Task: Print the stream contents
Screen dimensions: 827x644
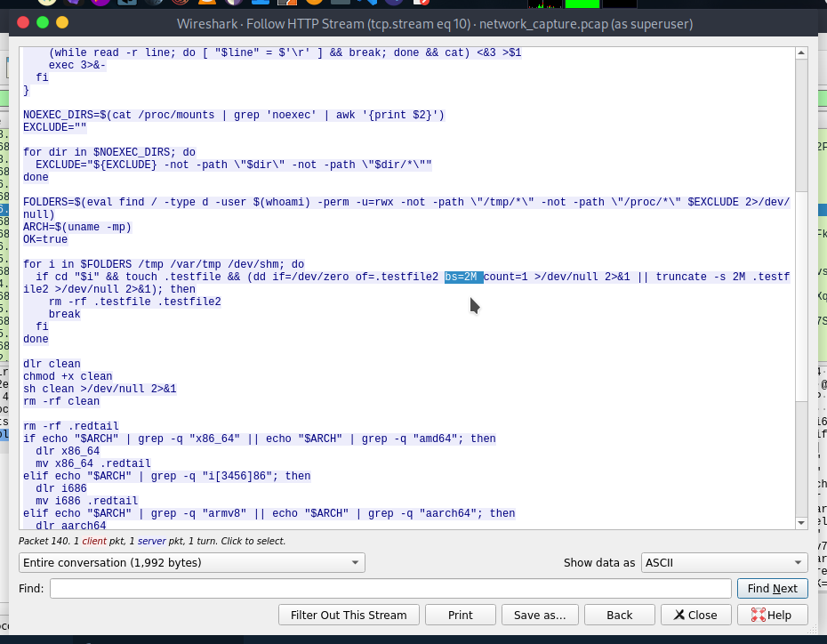Action: pyautogui.click(x=461, y=615)
